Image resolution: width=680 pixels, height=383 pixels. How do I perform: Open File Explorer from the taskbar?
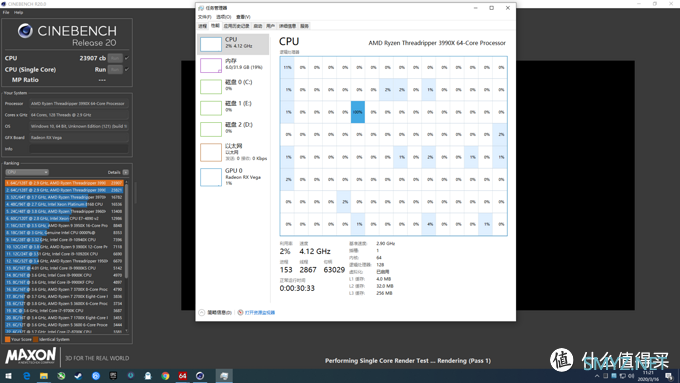44,376
